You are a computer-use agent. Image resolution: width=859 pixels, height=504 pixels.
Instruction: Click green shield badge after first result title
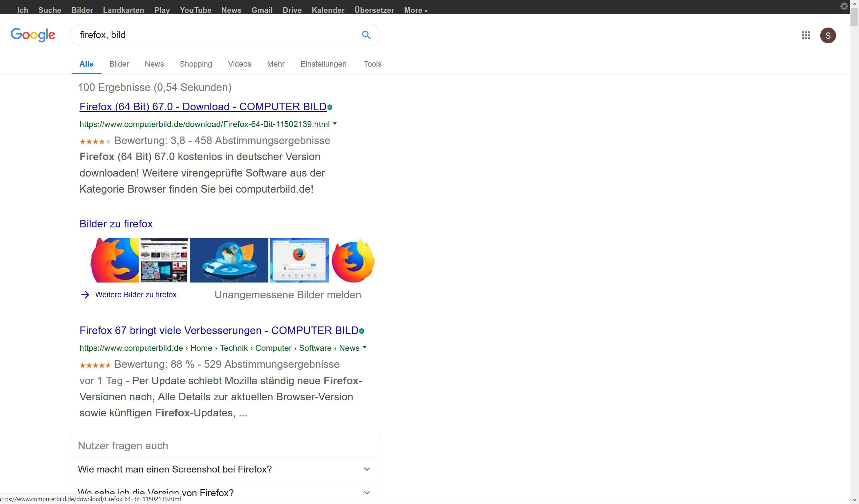tap(330, 107)
